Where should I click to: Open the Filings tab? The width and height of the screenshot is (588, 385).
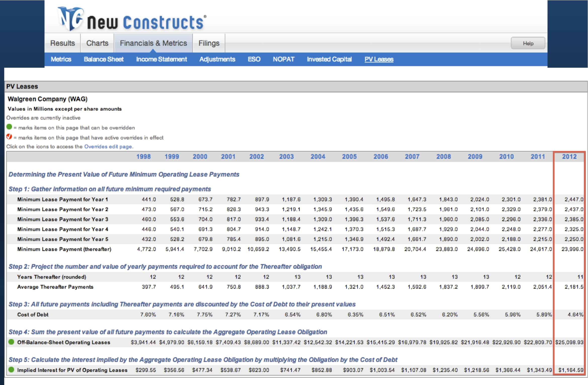point(209,43)
